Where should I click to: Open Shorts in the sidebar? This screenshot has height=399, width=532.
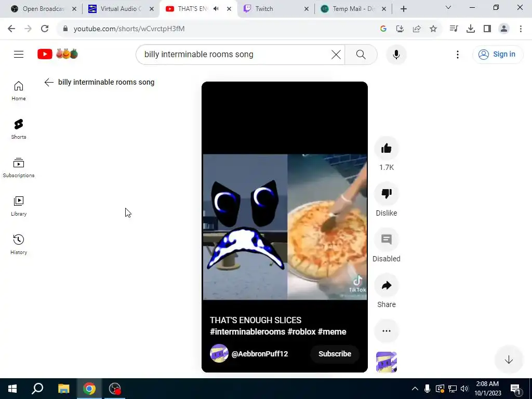coord(19,129)
